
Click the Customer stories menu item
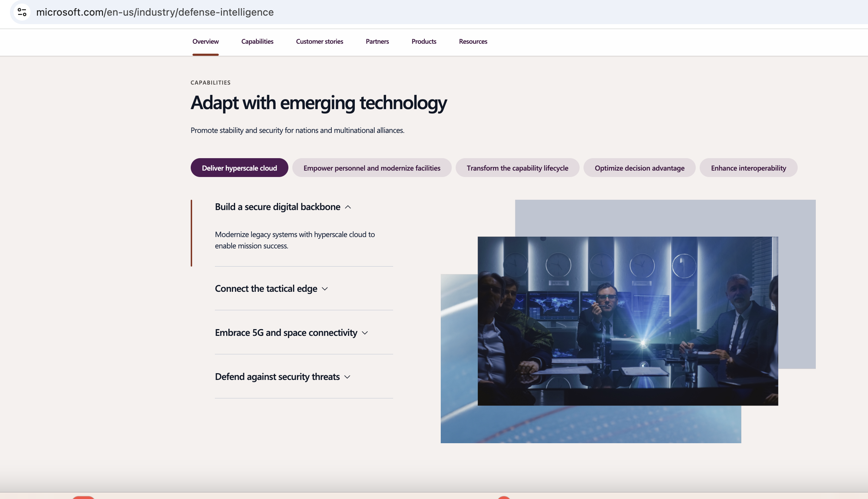[x=320, y=41]
